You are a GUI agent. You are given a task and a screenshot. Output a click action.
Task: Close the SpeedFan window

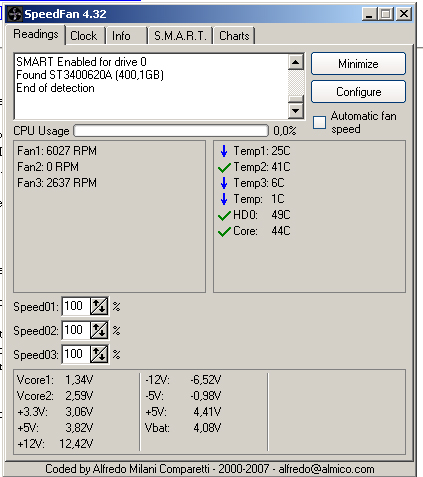[x=404, y=14]
